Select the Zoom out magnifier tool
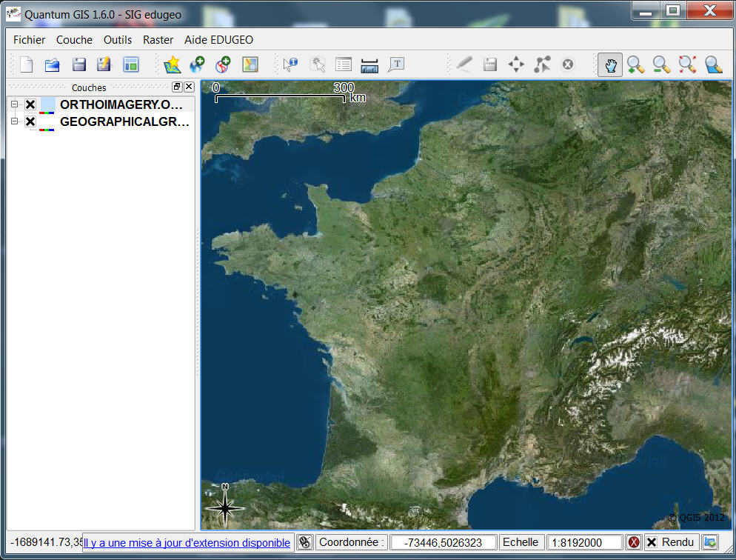736x560 pixels. [x=661, y=64]
